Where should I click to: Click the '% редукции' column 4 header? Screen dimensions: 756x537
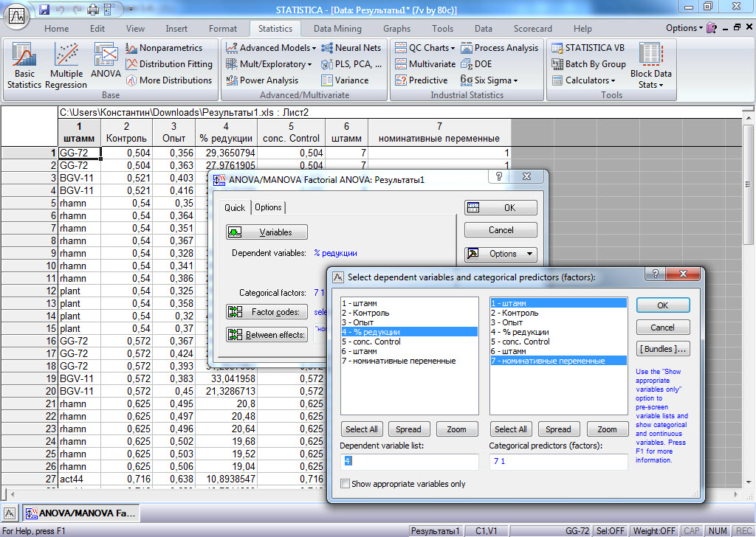226,133
